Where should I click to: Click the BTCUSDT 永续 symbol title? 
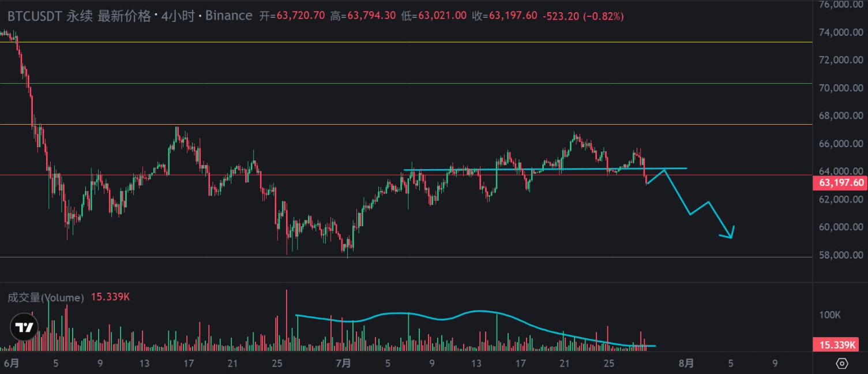pyautogui.click(x=49, y=16)
